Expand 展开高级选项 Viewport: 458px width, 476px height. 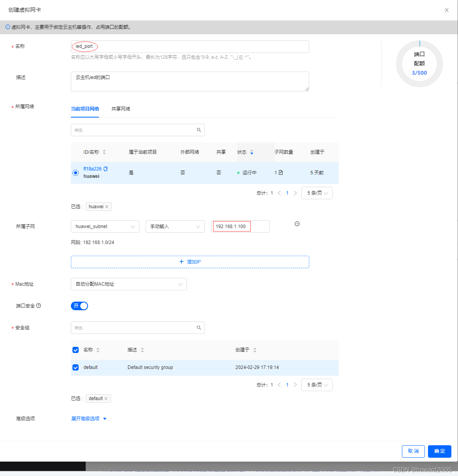click(89, 419)
